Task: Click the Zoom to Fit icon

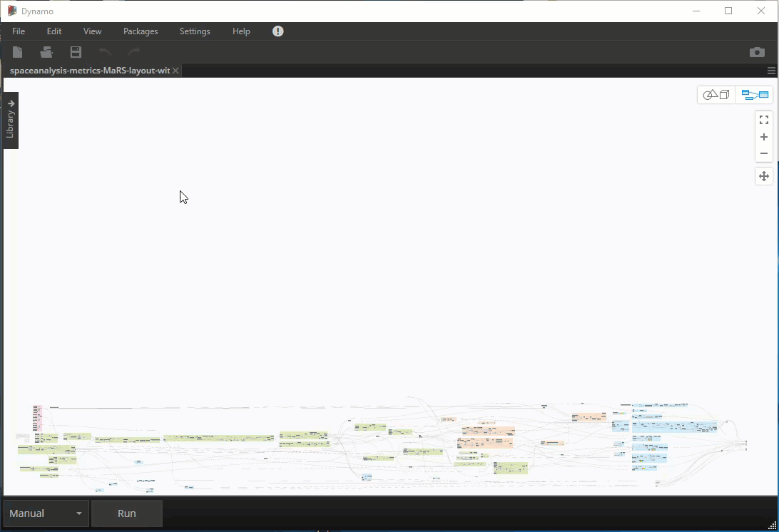Action: click(763, 120)
